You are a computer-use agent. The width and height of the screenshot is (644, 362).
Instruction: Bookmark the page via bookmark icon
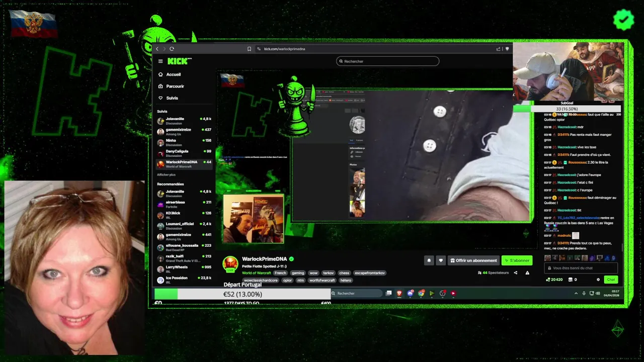[x=249, y=49]
